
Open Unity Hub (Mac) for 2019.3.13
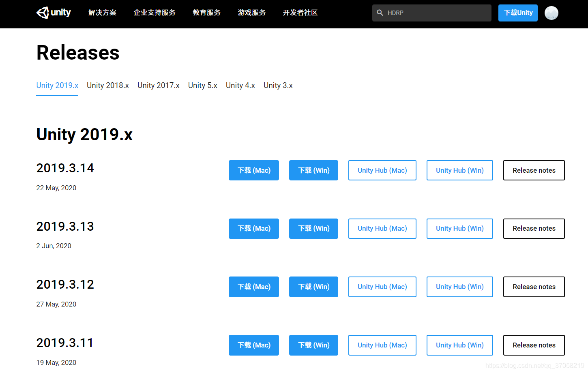(382, 229)
